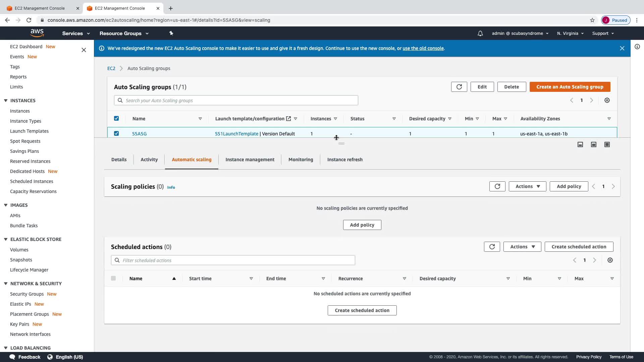Toggle select-all scheduled actions checkbox
This screenshot has width=644, height=362.
pos(113,278)
